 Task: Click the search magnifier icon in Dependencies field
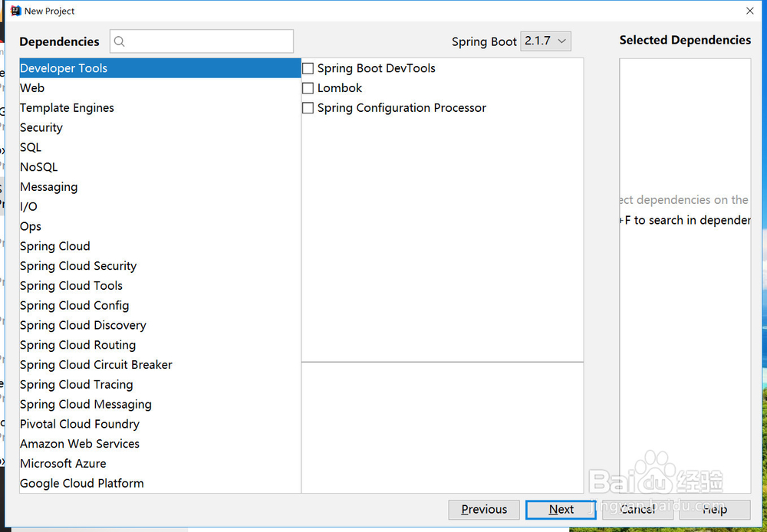coord(120,41)
